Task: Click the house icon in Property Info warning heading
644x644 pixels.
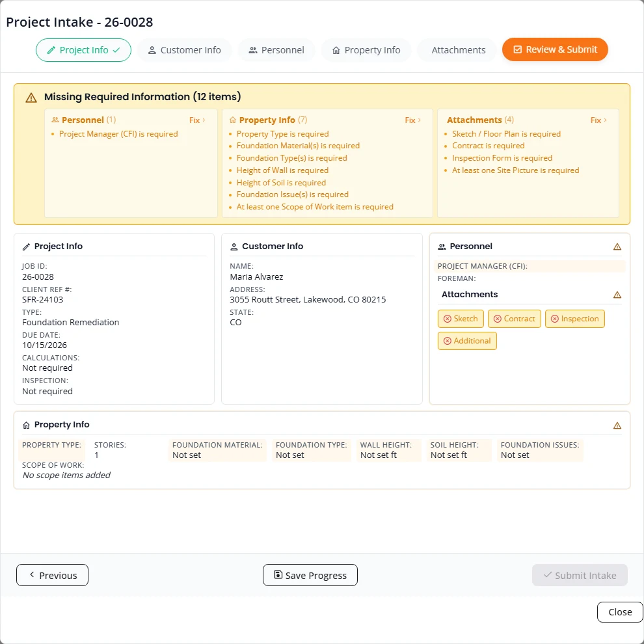Action: click(232, 120)
